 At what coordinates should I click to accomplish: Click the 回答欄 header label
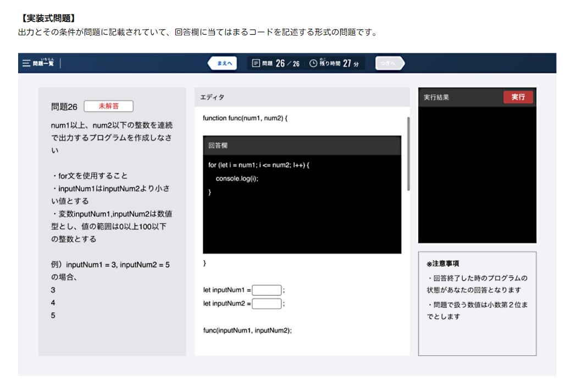(218, 146)
